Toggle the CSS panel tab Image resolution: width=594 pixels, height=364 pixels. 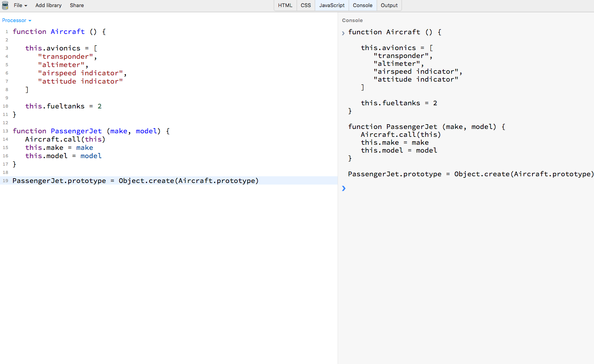pyautogui.click(x=306, y=6)
